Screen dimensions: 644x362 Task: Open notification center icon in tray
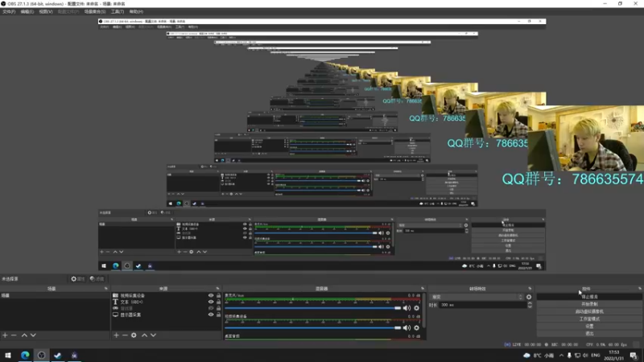pyautogui.click(x=634, y=356)
